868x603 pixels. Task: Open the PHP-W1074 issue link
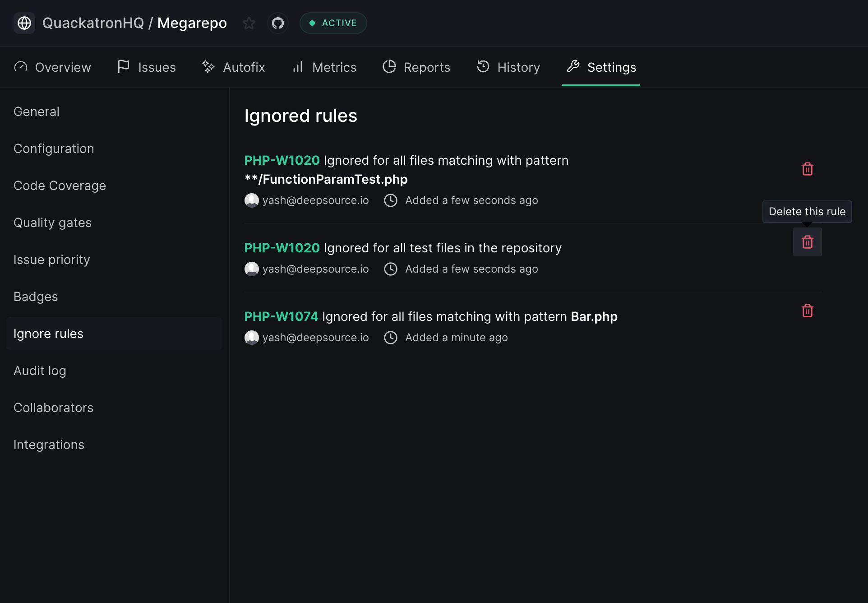point(281,316)
